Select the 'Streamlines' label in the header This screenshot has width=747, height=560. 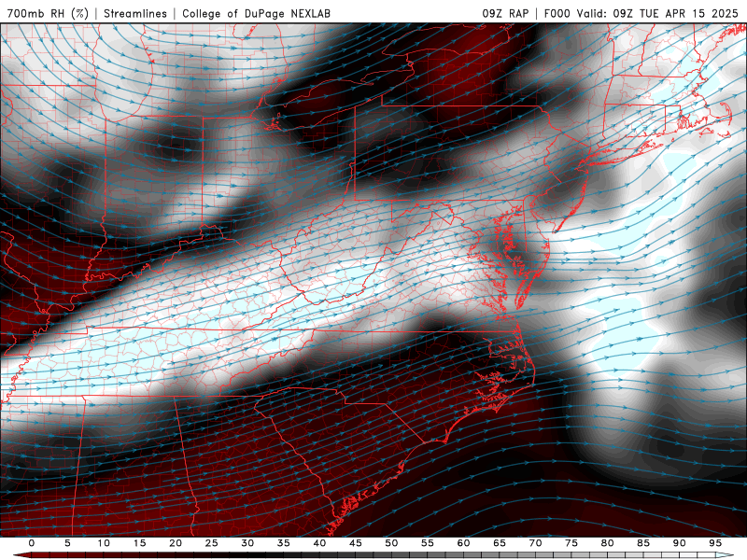point(135,14)
